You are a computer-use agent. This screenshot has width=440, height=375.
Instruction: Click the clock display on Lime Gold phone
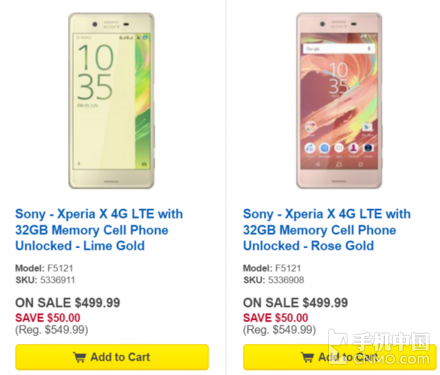pyautogui.click(x=95, y=72)
